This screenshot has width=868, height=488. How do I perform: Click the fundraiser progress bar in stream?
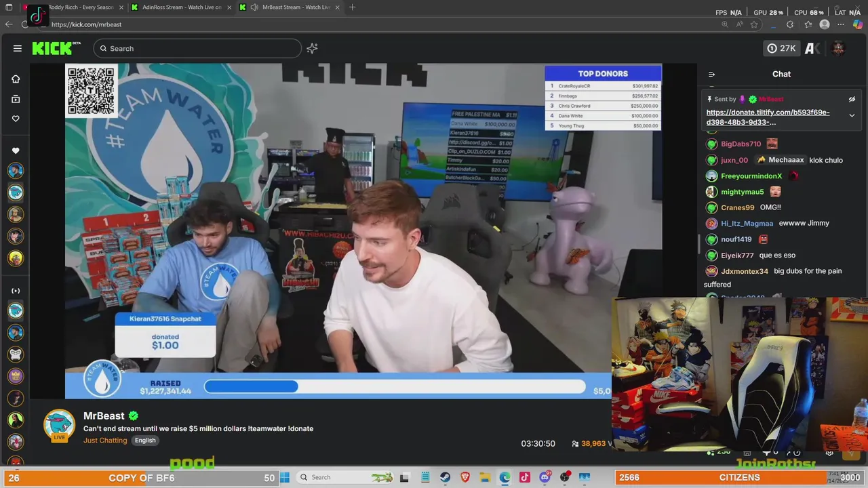pyautogui.click(x=395, y=386)
